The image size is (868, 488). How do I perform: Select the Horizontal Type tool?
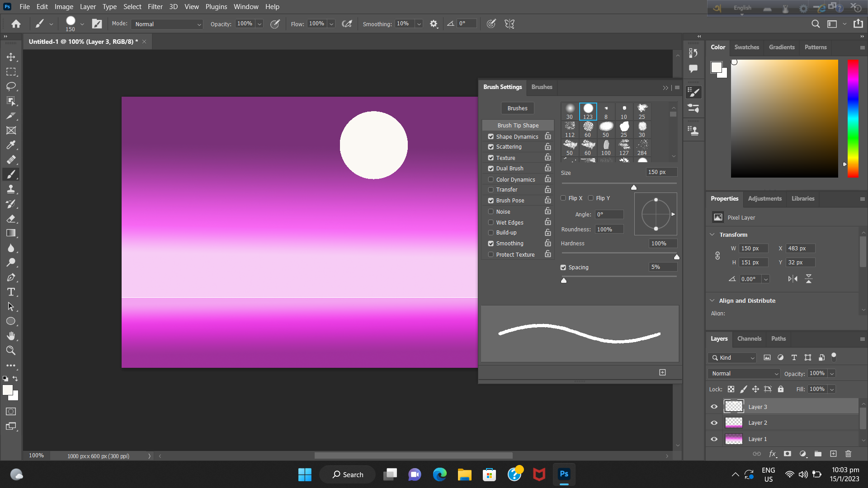click(x=11, y=292)
